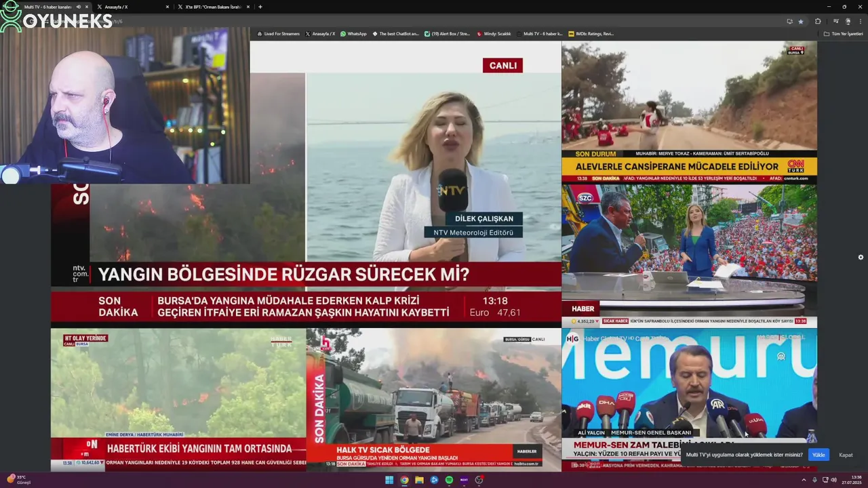Bookmark this page with star icon

coord(801,21)
